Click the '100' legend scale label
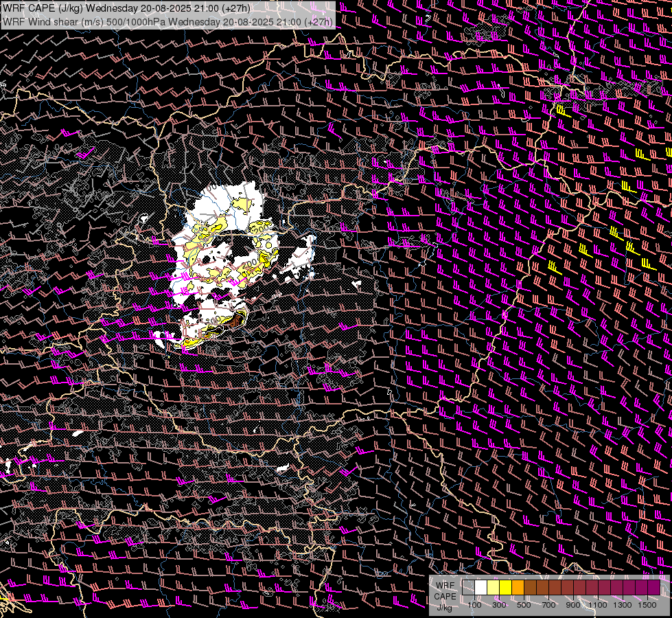 [x=474, y=605]
